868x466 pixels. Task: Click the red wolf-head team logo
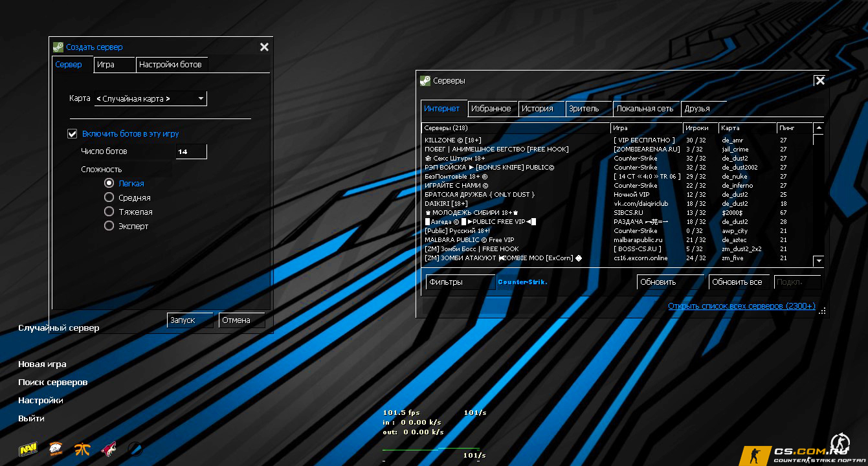pyautogui.click(x=109, y=449)
